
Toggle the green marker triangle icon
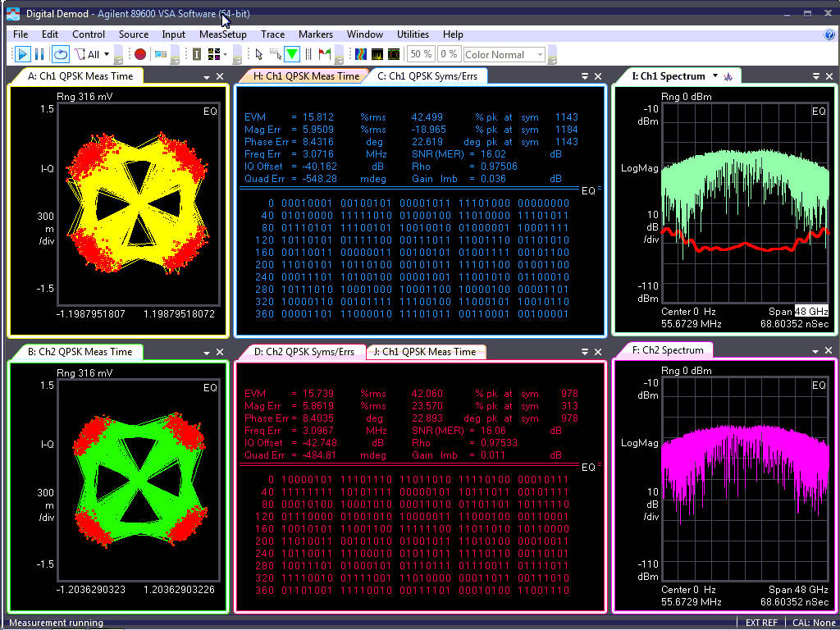pos(292,54)
